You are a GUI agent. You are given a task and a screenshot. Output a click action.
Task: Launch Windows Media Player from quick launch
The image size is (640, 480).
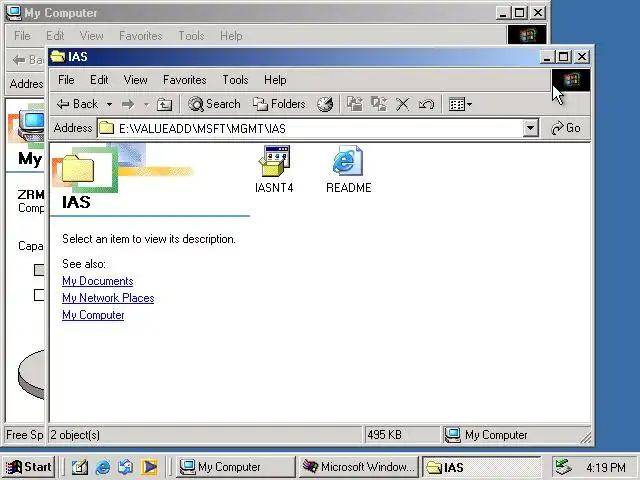(149, 467)
